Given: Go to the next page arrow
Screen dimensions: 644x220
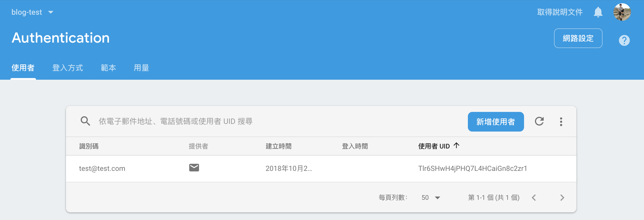Looking at the screenshot, I should coord(562,198).
